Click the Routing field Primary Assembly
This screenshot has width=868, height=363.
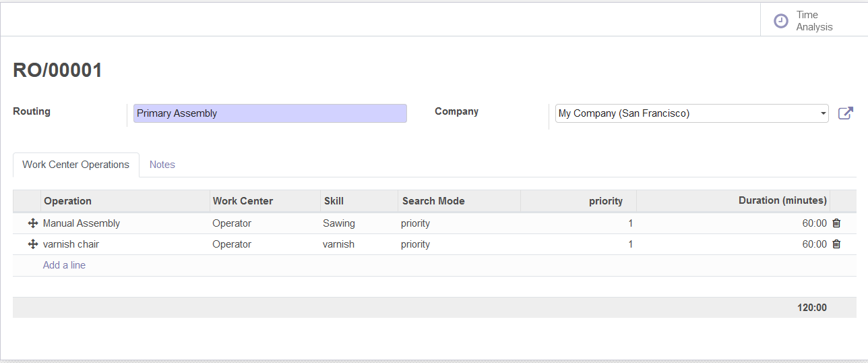tap(270, 113)
